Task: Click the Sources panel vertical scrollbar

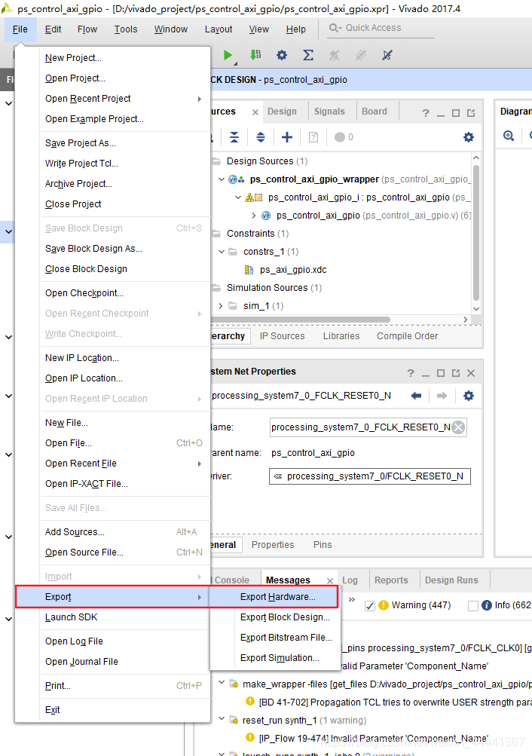Action: coord(476,232)
